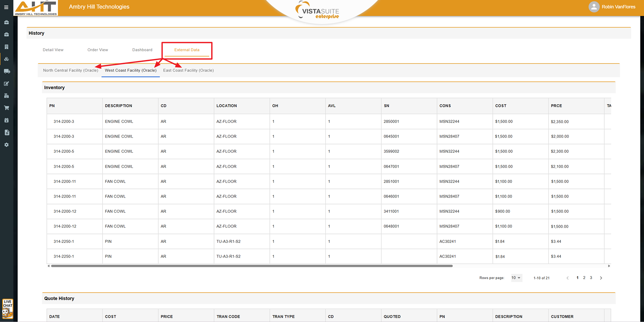This screenshot has height=322, width=644.
Task: Click the building icon in the sidebar
Action: pyautogui.click(x=6, y=47)
